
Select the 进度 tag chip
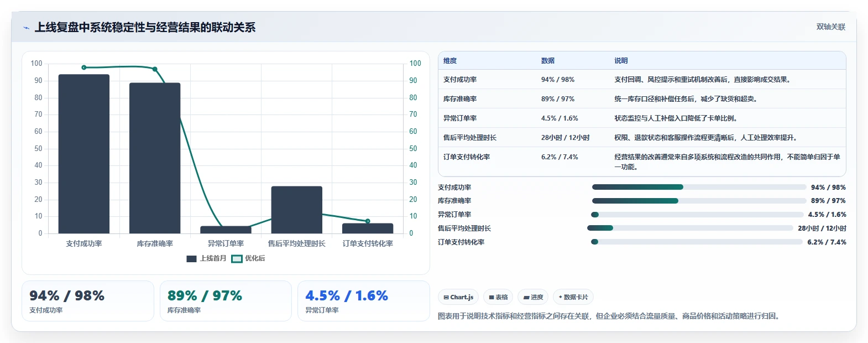pos(534,297)
